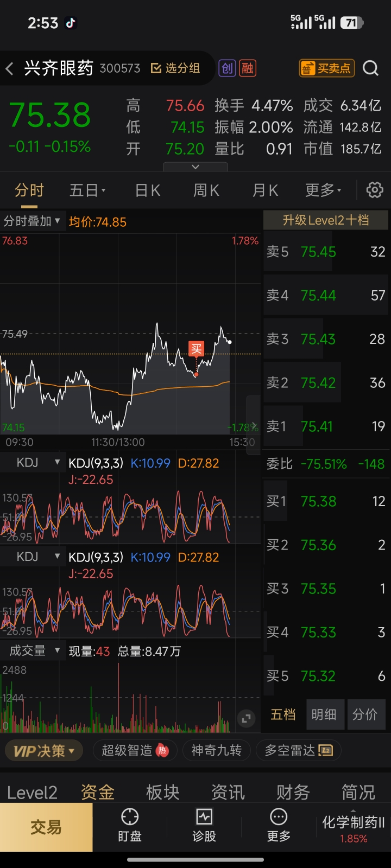Tap the 委比 -75.51% row
The height and width of the screenshot is (868, 391).
(326, 464)
